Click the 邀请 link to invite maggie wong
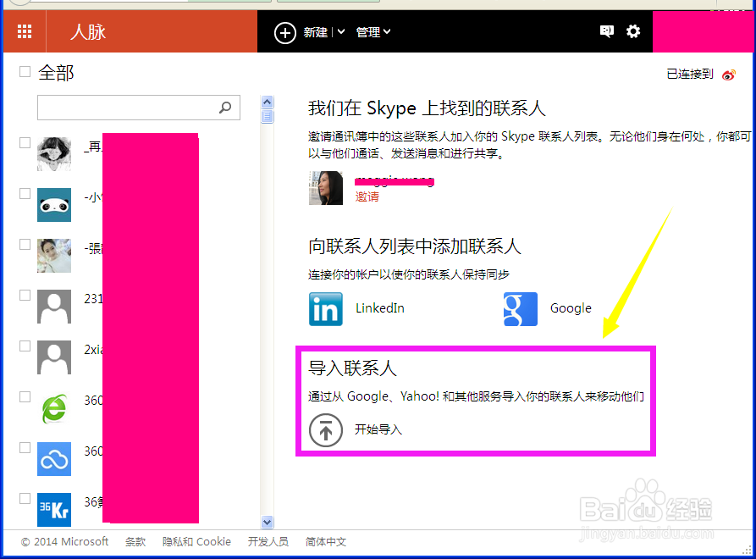756x559 pixels. (x=367, y=196)
